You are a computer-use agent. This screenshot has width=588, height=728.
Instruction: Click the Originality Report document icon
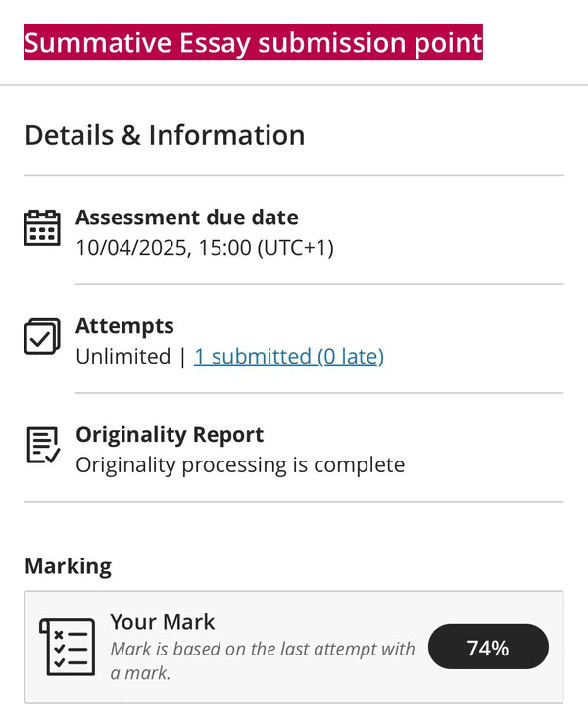coord(42,445)
